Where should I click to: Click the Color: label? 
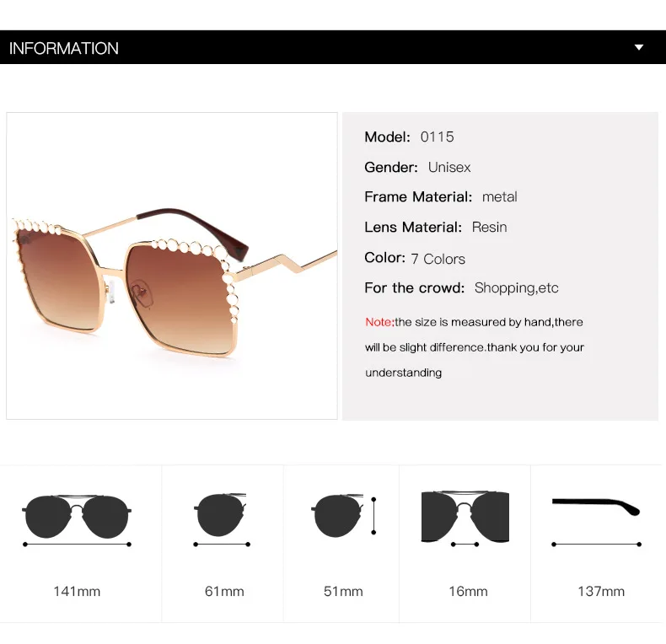click(x=385, y=257)
